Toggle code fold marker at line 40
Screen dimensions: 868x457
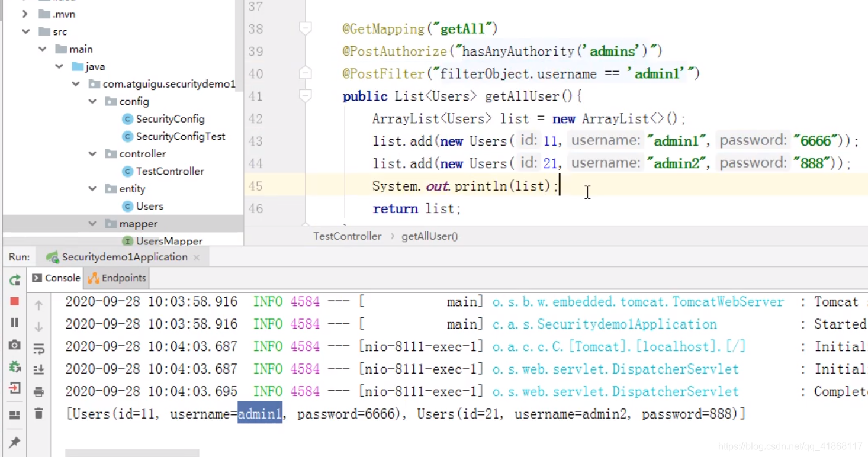click(x=306, y=73)
